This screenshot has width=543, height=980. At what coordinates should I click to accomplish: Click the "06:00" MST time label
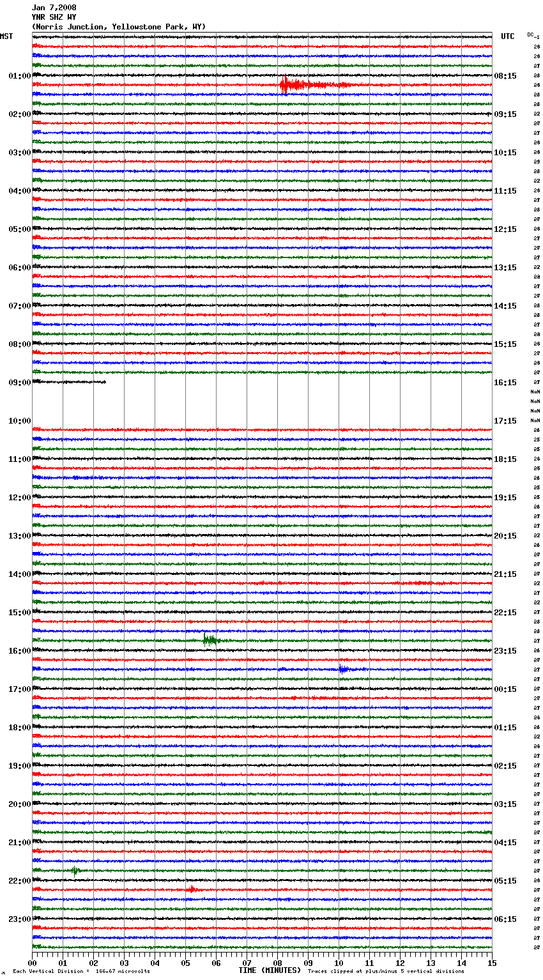coord(20,268)
